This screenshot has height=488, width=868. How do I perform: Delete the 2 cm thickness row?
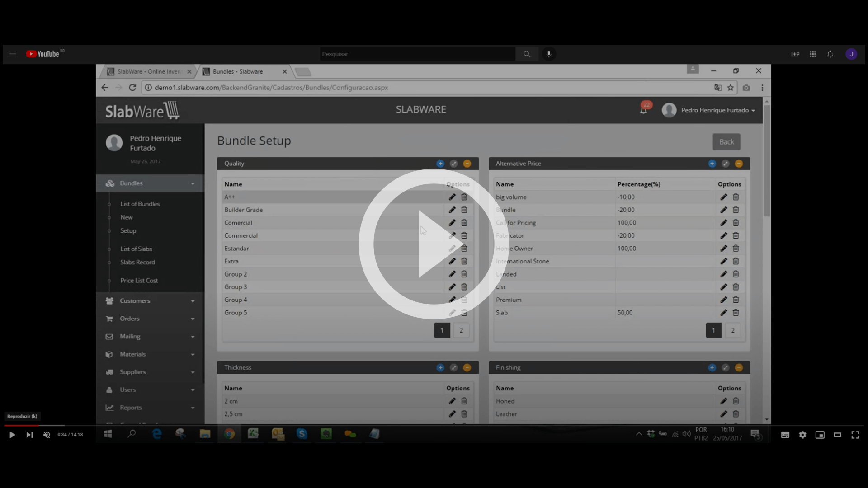(x=464, y=401)
